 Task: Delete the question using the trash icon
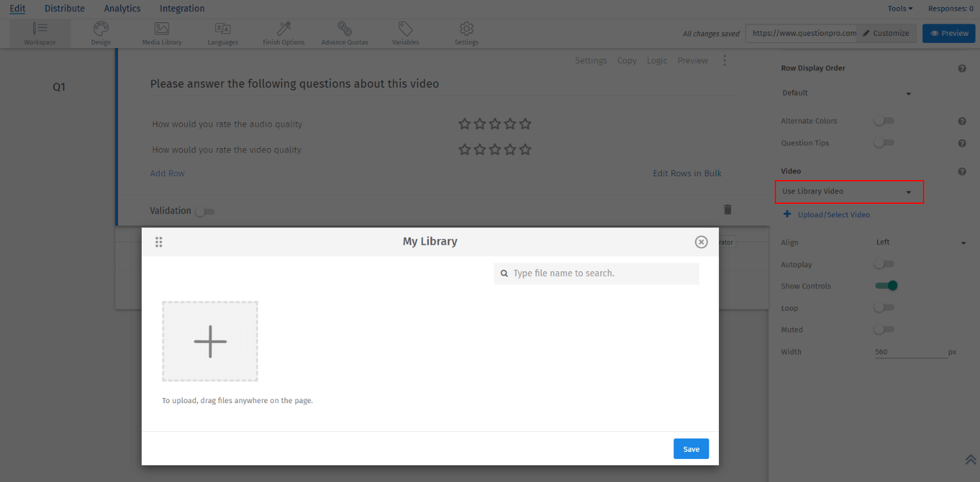pyautogui.click(x=727, y=209)
